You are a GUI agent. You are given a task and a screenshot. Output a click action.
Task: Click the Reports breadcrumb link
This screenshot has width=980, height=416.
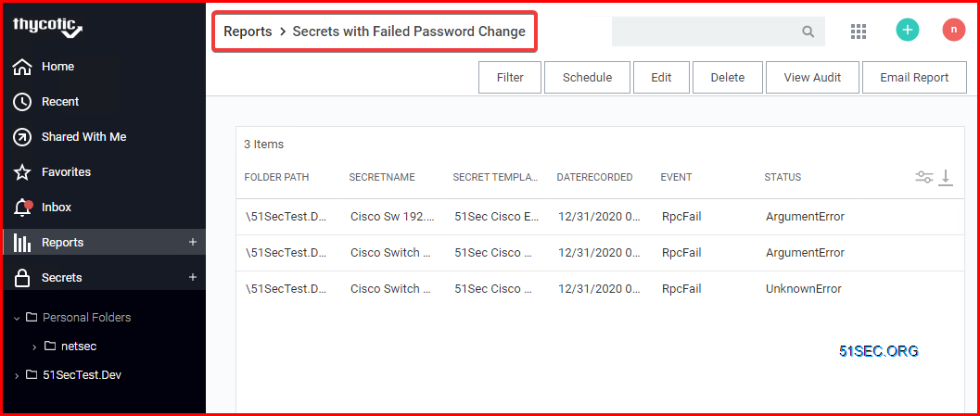pos(248,32)
